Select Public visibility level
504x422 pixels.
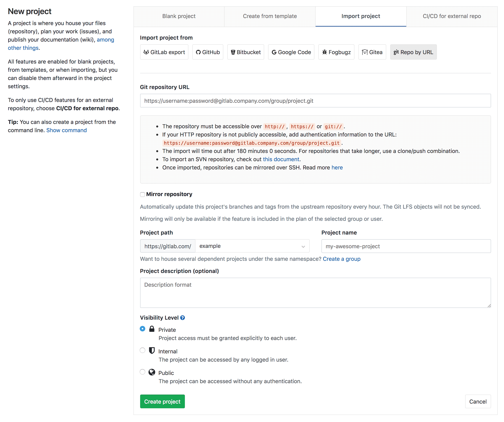142,372
